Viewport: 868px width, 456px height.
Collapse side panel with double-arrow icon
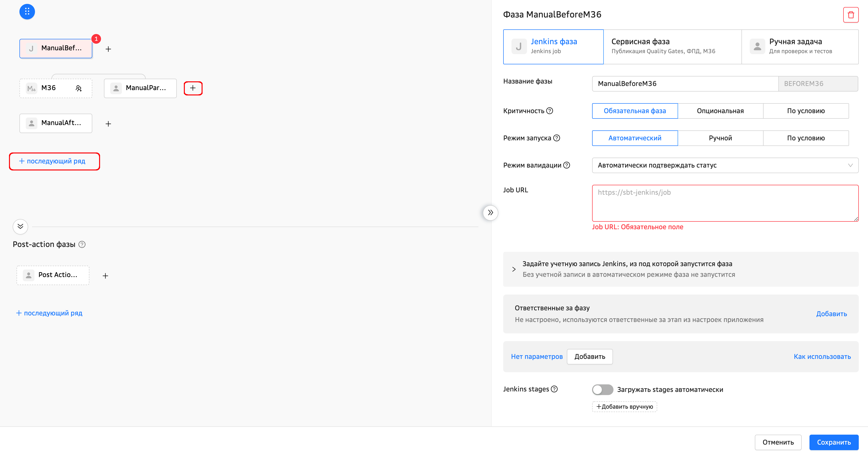pyautogui.click(x=490, y=213)
